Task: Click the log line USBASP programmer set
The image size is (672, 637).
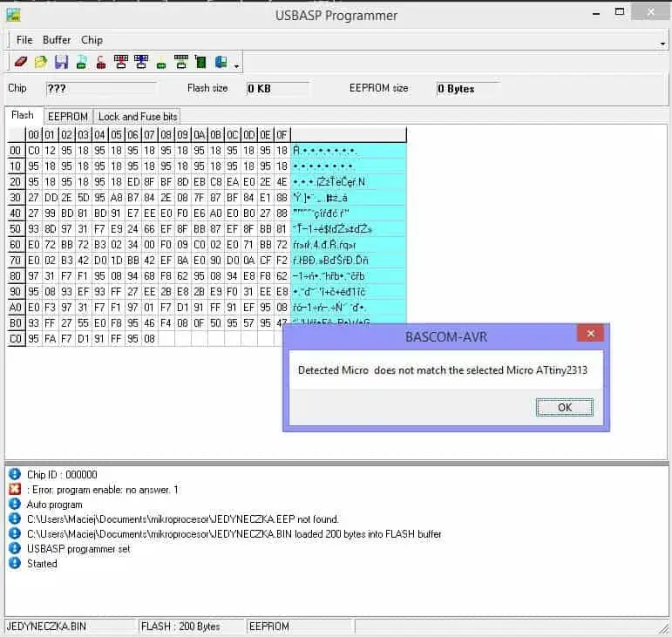Action: click(78, 549)
